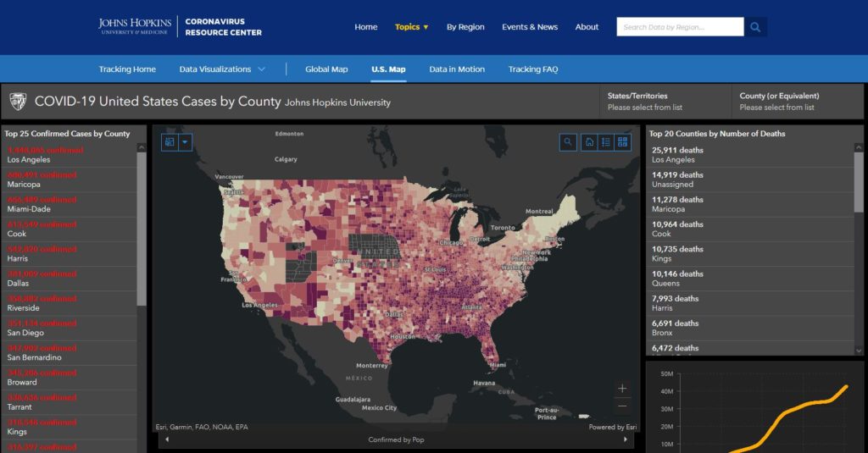Viewport: 868px width, 453px height.
Task: Click scroll-down arrow of deaths list
Action: coord(859,351)
